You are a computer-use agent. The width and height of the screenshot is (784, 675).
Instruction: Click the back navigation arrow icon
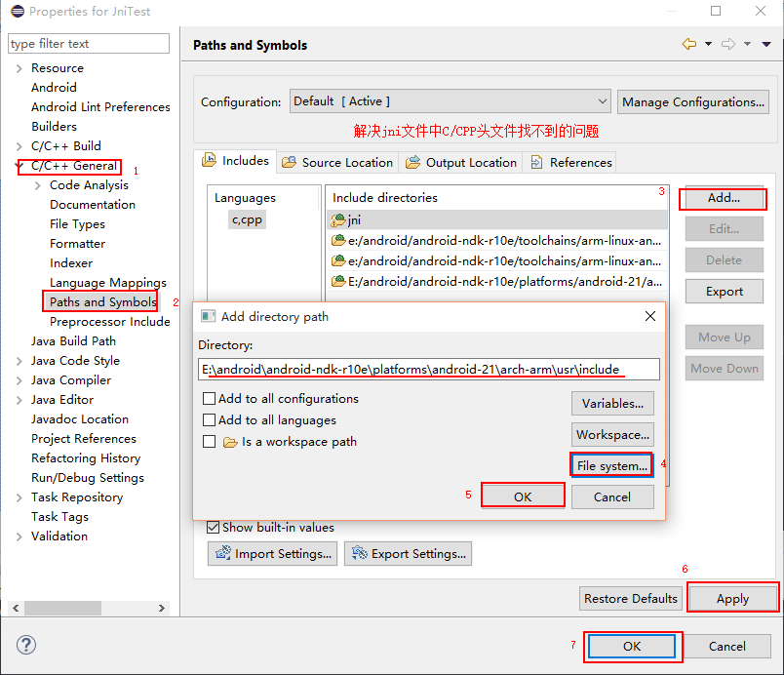(689, 44)
